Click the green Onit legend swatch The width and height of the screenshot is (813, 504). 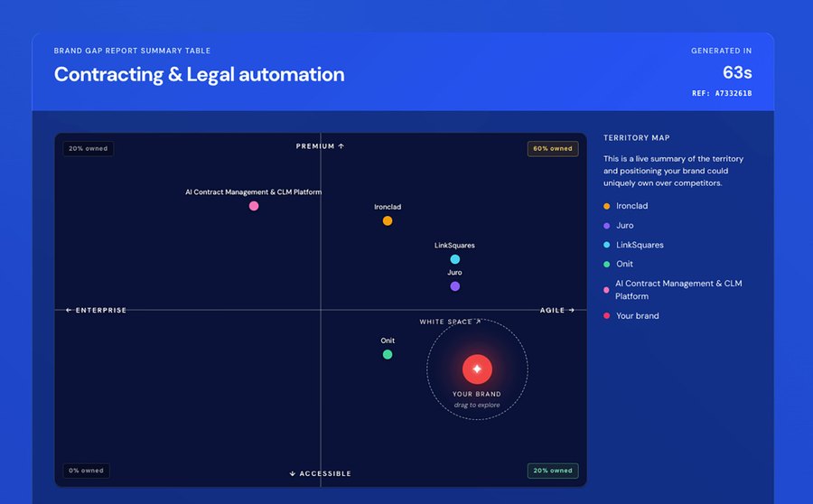tap(607, 265)
